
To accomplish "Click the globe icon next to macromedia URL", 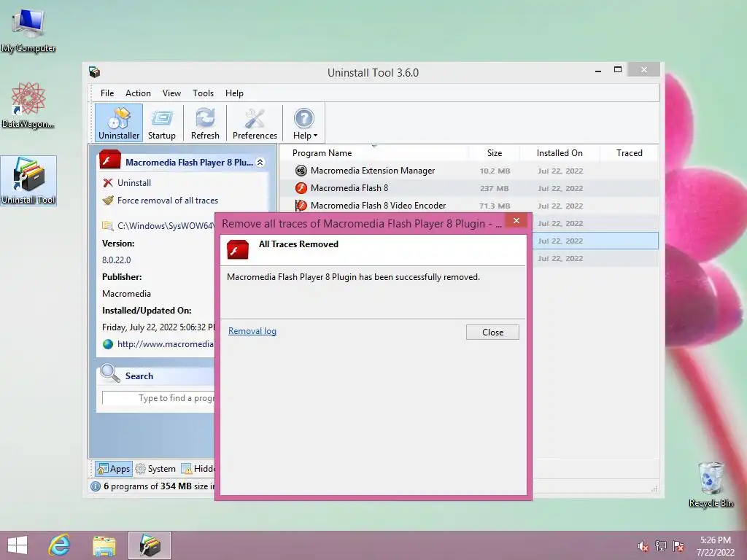I will (108, 344).
